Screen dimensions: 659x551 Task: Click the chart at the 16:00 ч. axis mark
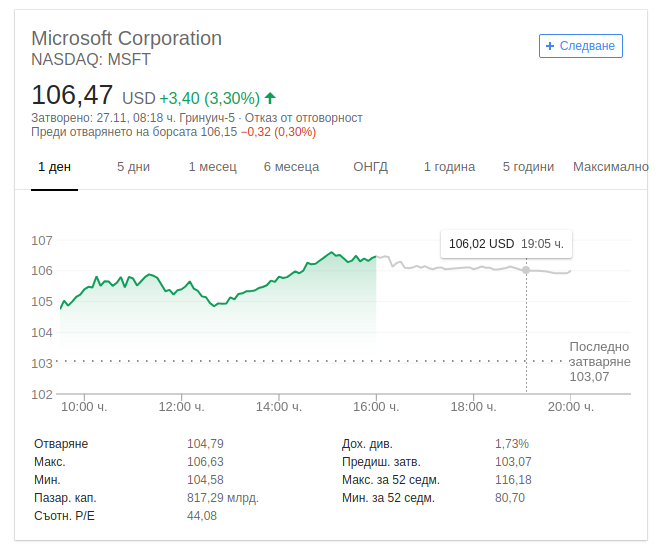point(376,394)
